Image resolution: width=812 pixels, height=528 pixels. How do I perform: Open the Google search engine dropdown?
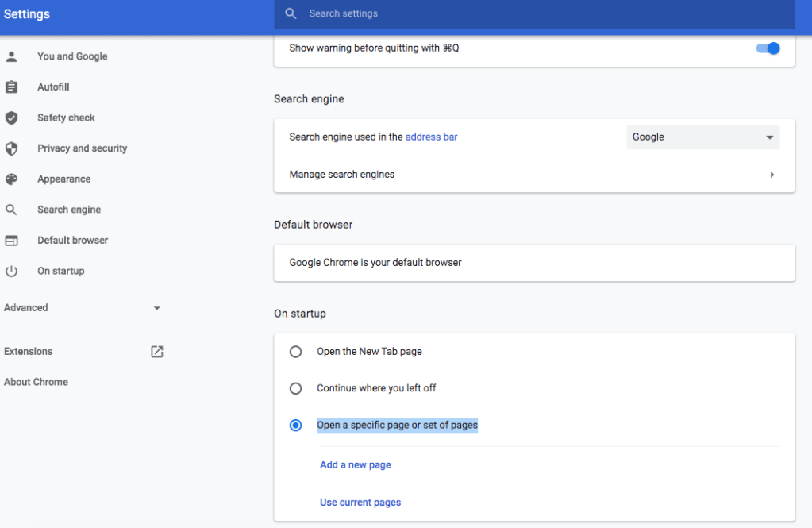702,137
